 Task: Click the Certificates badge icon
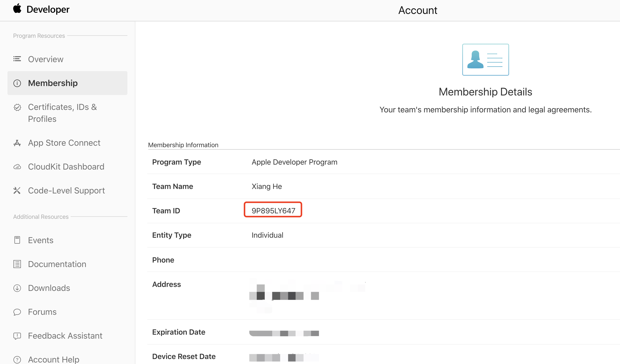(x=17, y=107)
